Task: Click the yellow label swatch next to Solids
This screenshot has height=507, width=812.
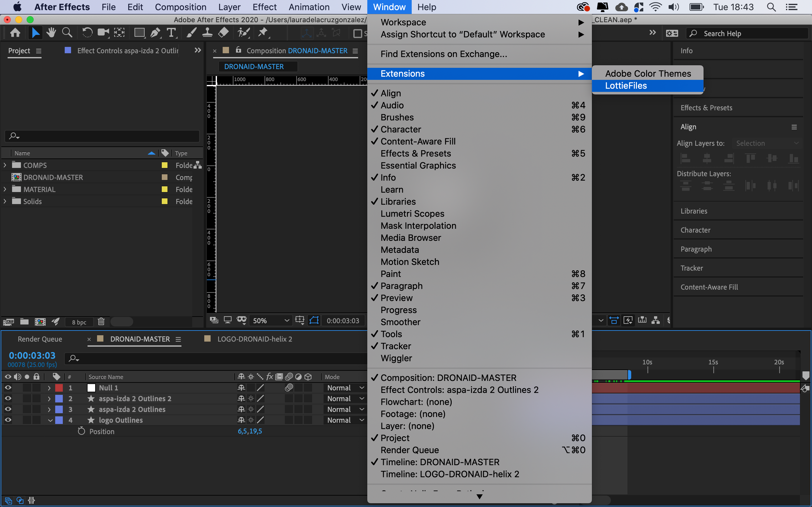Action: [164, 201]
